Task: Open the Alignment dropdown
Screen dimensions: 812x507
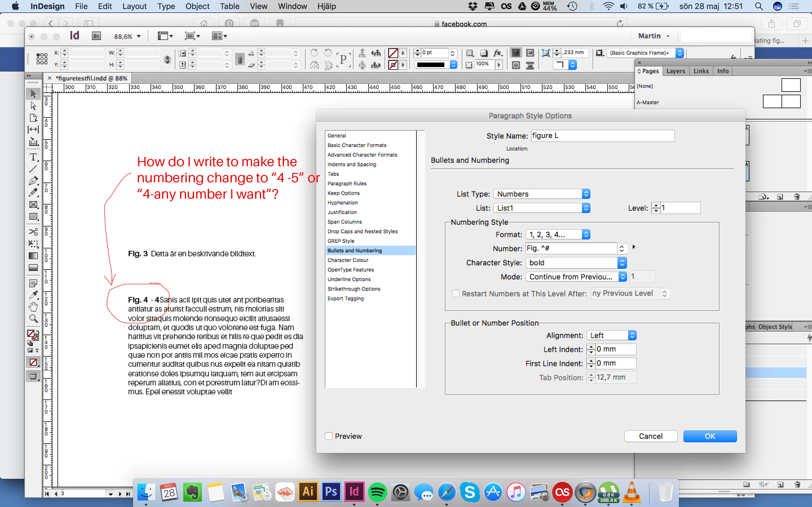Action: coord(611,335)
